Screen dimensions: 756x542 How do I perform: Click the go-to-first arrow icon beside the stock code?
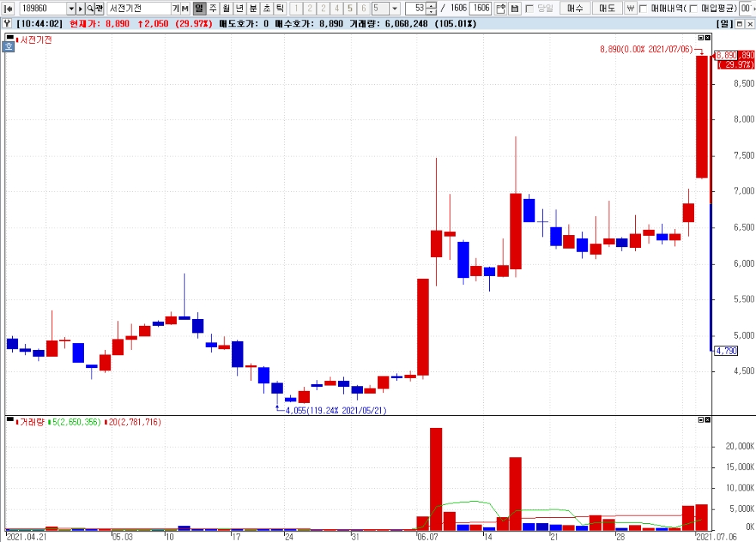[8, 8]
